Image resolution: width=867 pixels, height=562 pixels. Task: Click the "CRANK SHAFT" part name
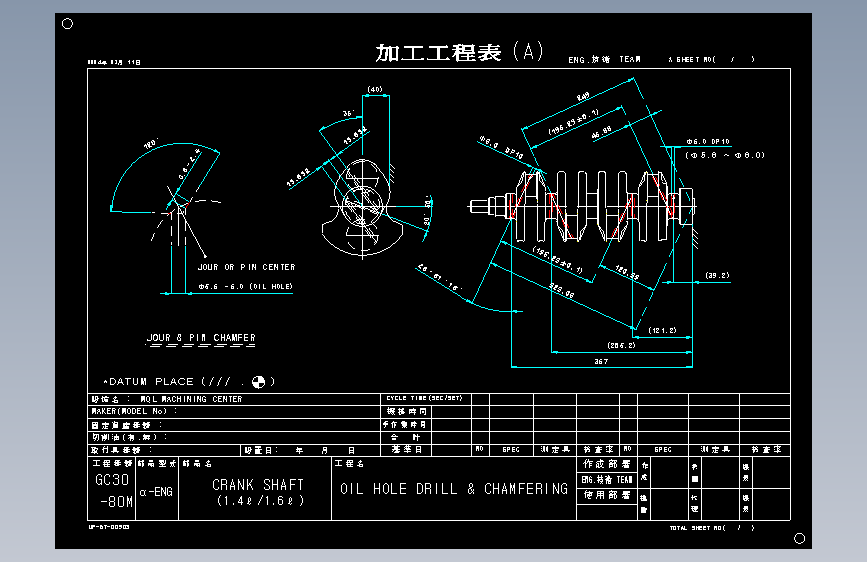coord(258,485)
